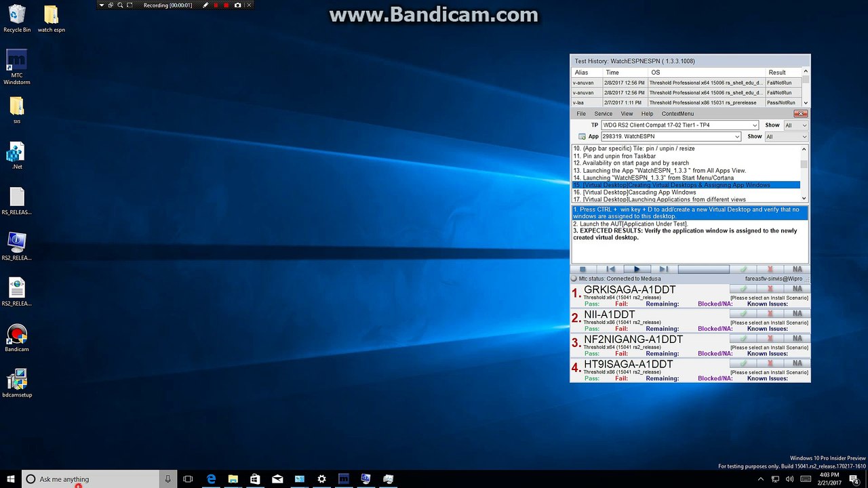Click the App add icon beside App label
This screenshot has width=868, height=488.
point(582,136)
